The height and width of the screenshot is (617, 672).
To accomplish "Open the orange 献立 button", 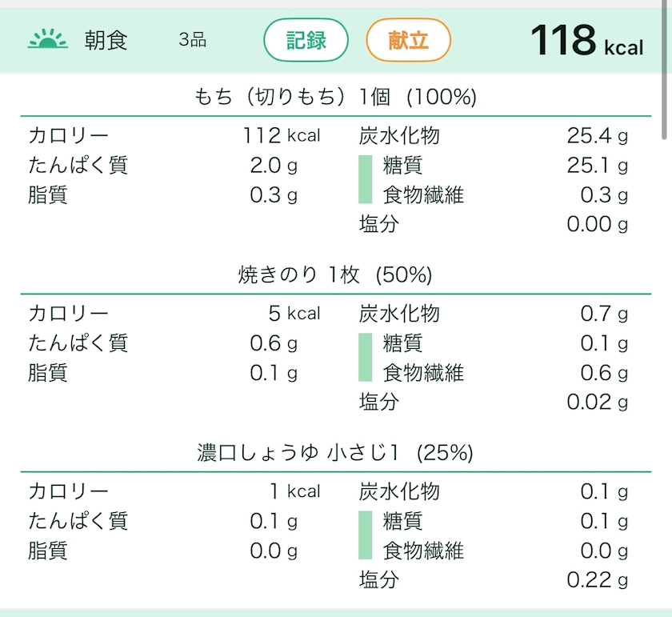I will coord(408,40).
